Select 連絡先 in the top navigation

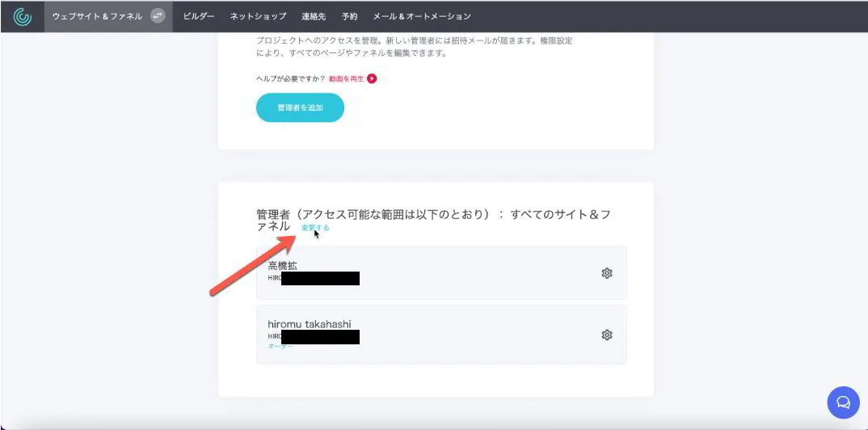[314, 16]
